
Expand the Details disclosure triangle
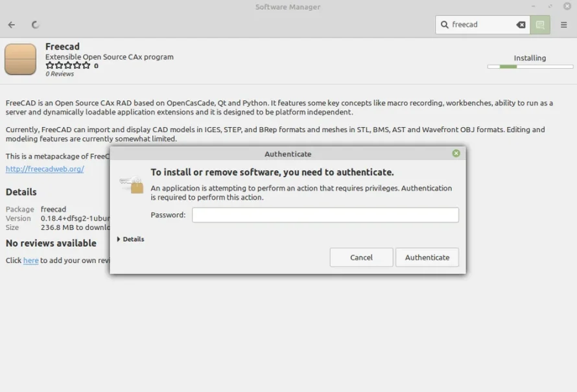tap(119, 239)
